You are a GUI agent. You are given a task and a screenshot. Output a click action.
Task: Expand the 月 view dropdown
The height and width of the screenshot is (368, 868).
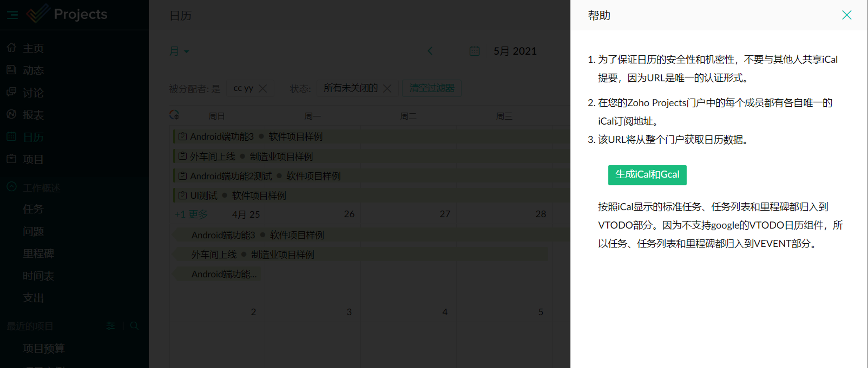coord(179,51)
